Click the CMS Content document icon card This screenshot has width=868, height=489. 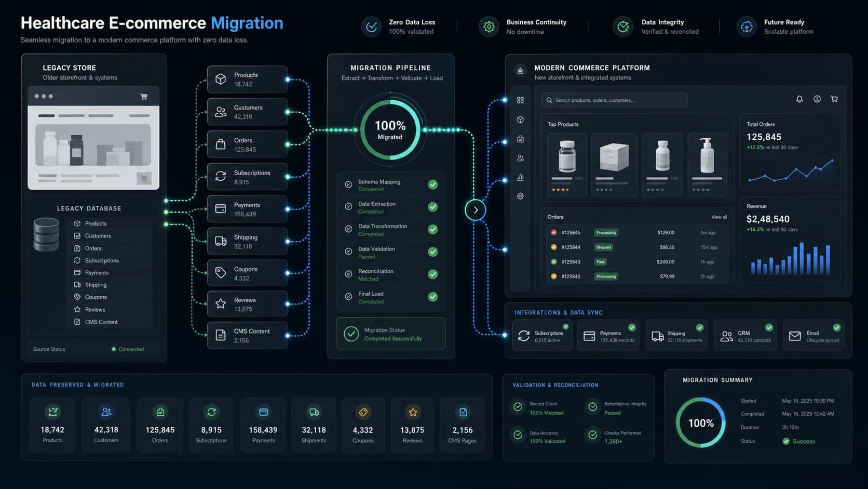(x=247, y=335)
